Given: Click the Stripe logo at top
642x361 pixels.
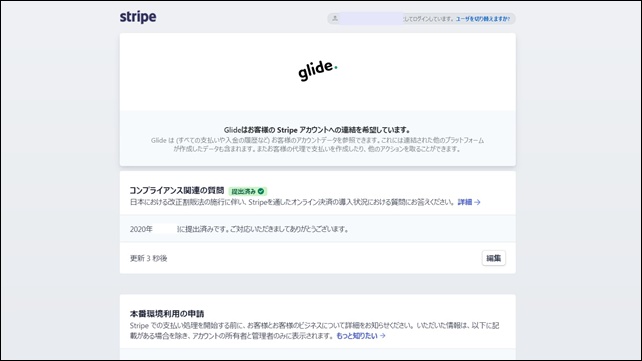Looking at the screenshot, I should pyautogui.click(x=138, y=17).
